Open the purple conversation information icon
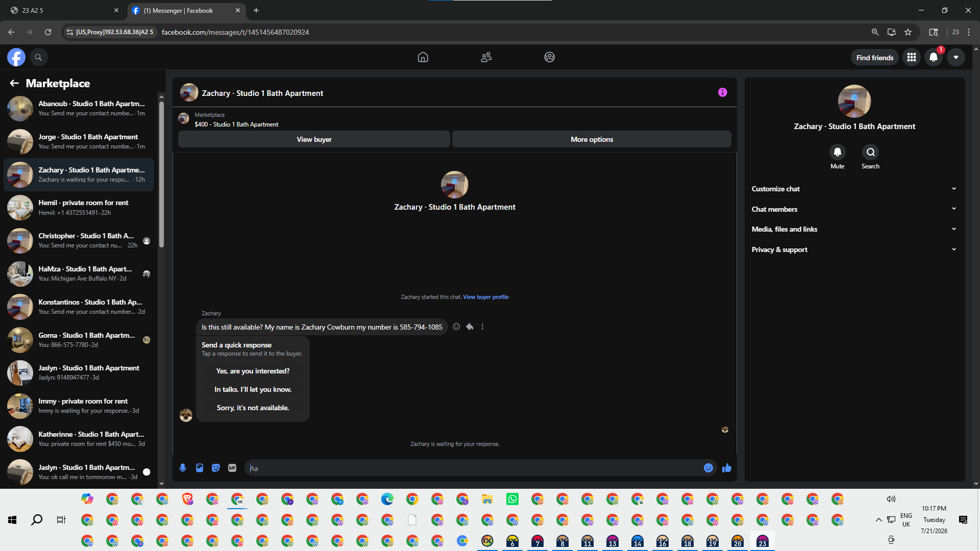 [723, 92]
